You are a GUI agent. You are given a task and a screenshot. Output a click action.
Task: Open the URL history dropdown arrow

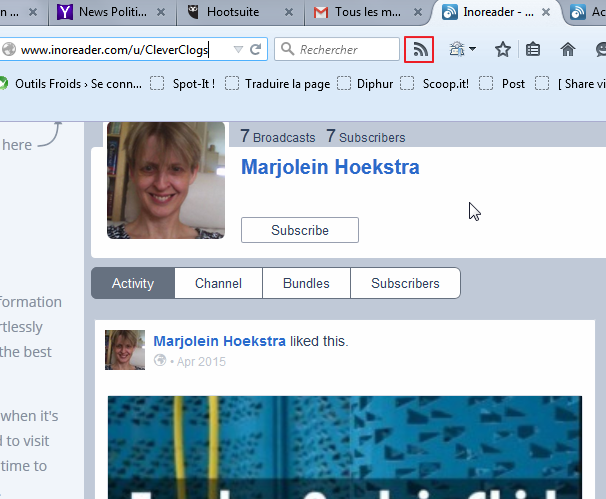coord(238,49)
